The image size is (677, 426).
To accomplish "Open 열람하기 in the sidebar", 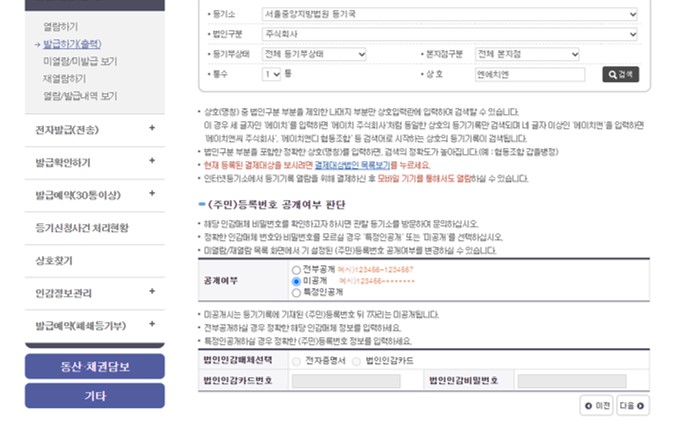I will [x=60, y=27].
